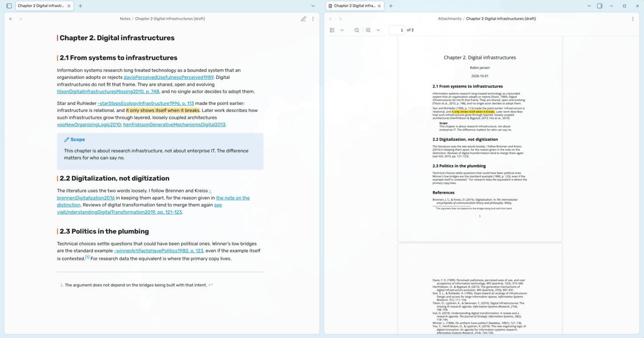Open tilsonDigitalInfrastructuresMissing2010 citation link
This screenshot has width=644, height=338.
tap(108, 92)
